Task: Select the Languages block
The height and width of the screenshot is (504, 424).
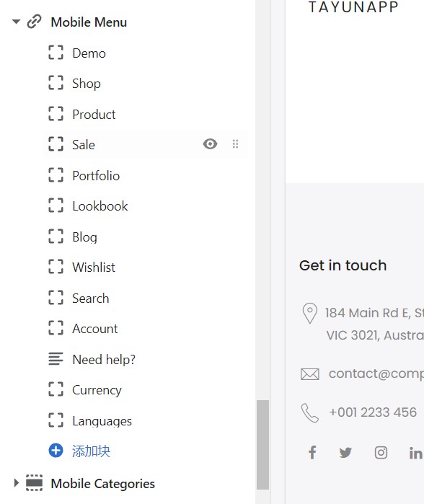Action: (x=146, y=420)
